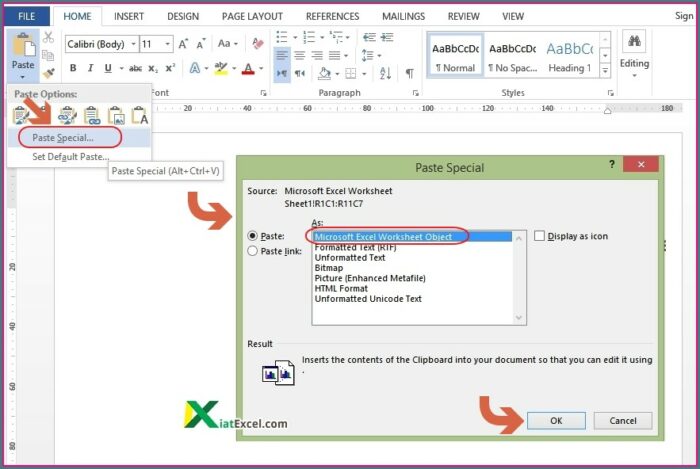
Task: Choose Keep Text Only paste icon
Action: (x=140, y=115)
